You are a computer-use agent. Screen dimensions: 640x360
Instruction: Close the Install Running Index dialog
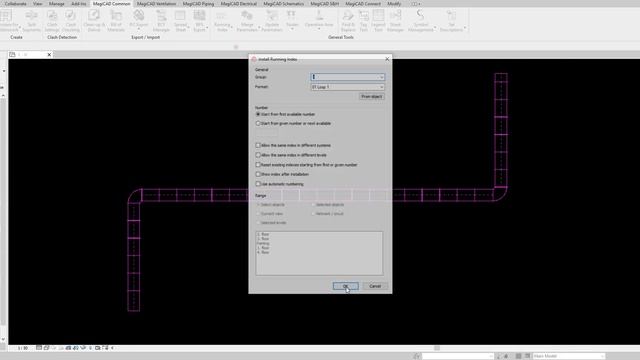coord(387,59)
